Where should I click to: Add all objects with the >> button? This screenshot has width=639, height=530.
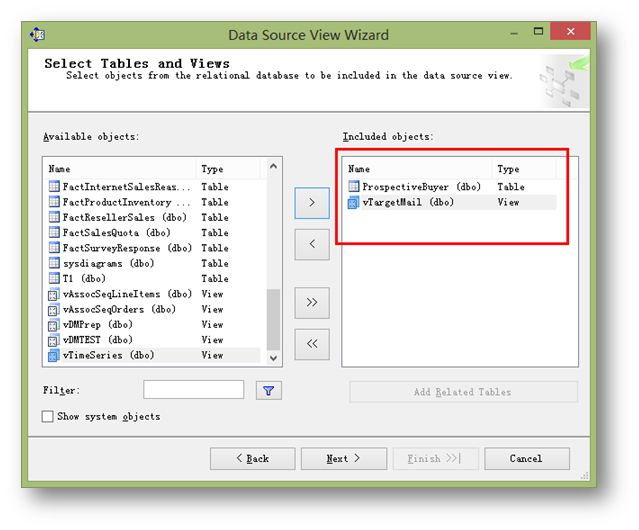tap(312, 303)
